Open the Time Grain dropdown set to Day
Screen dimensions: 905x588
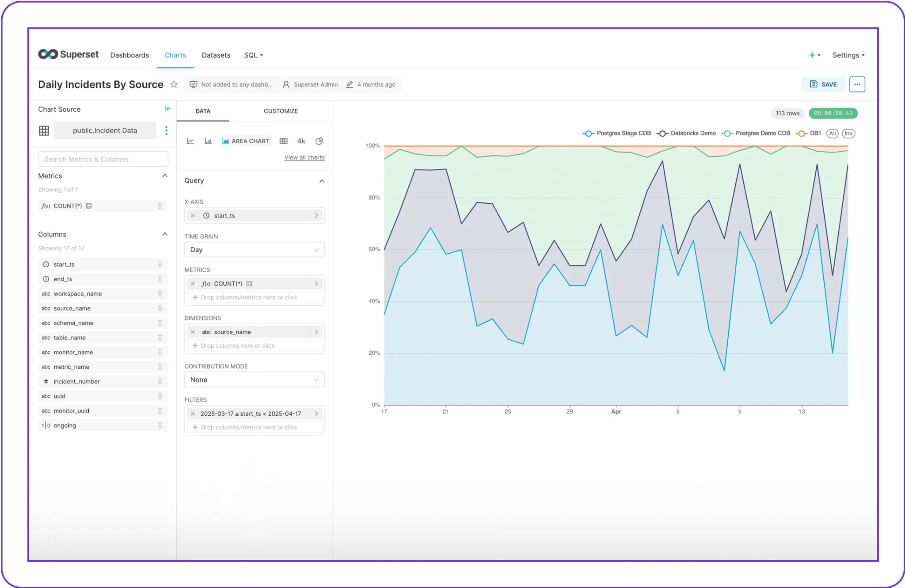pyautogui.click(x=254, y=249)
